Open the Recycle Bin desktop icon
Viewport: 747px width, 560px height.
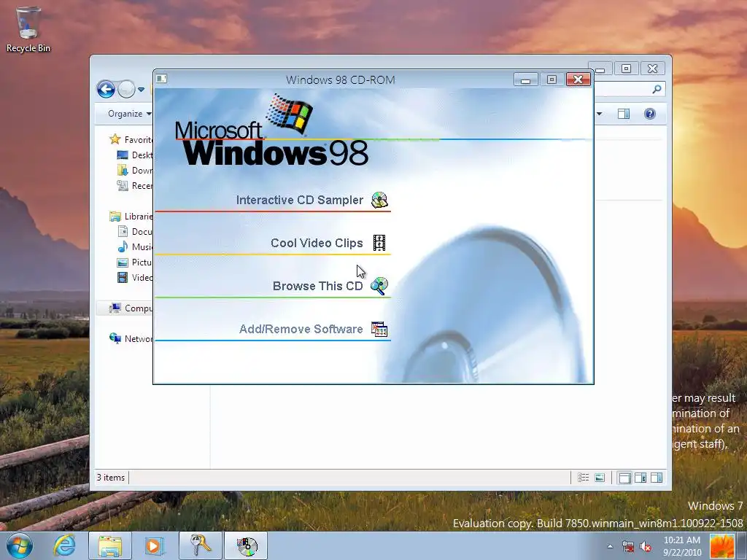(x=28, y=29)
